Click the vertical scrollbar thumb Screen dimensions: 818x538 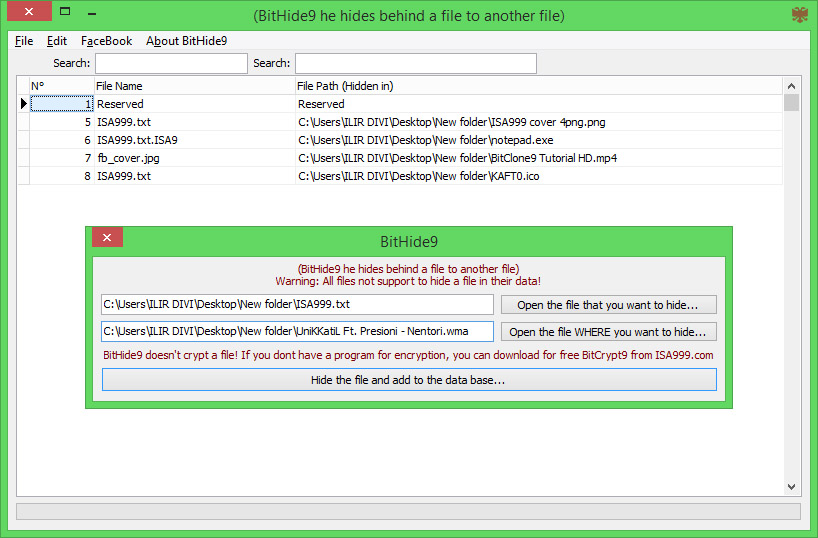click(x=791, y=102)
